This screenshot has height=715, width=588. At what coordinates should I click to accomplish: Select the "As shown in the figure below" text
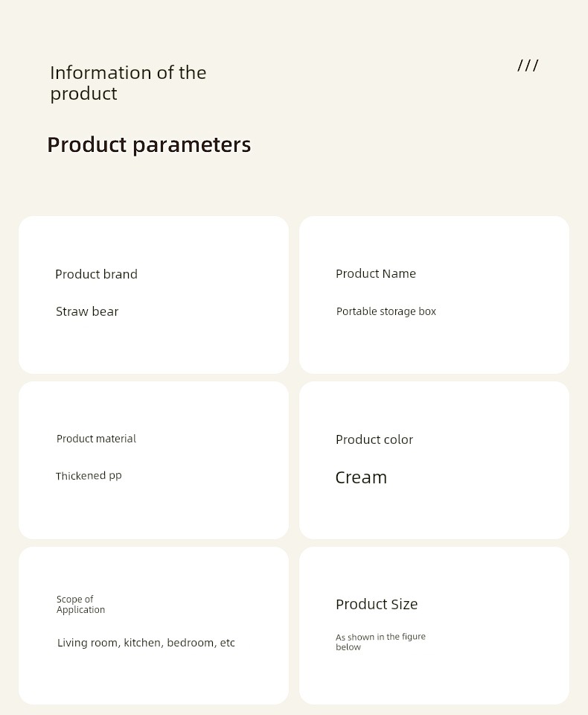tap(380, 641)
